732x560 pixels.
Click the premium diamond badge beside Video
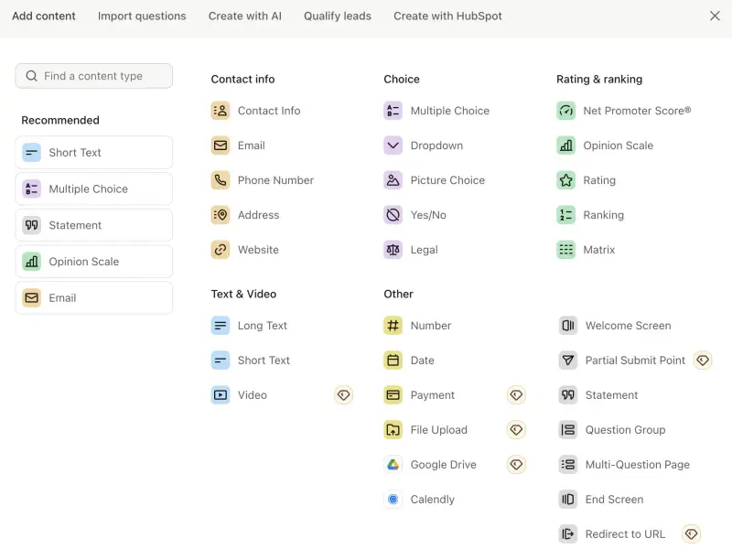pos(344,394)
